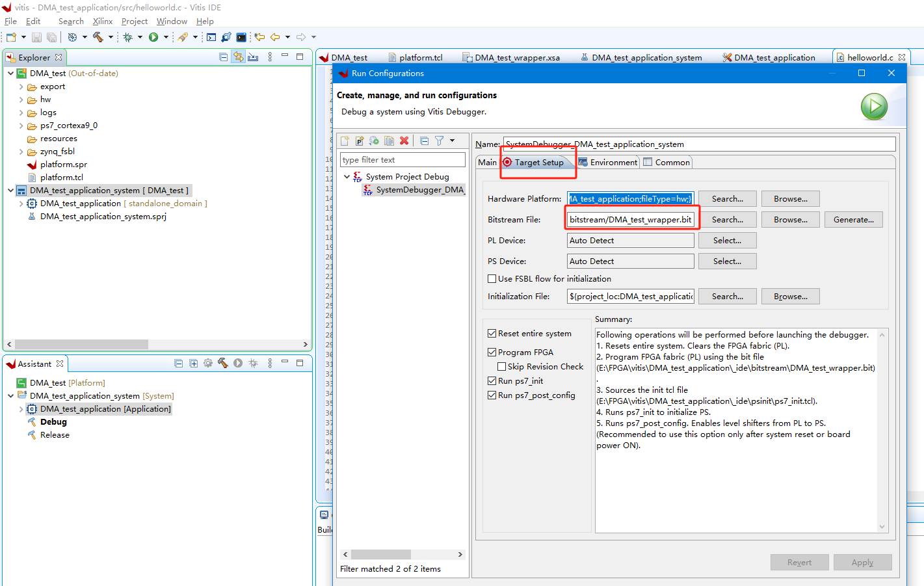Screen dimensions: 924x586
Task: Click the Duplicate configuration icon
Action: point(389,140)
